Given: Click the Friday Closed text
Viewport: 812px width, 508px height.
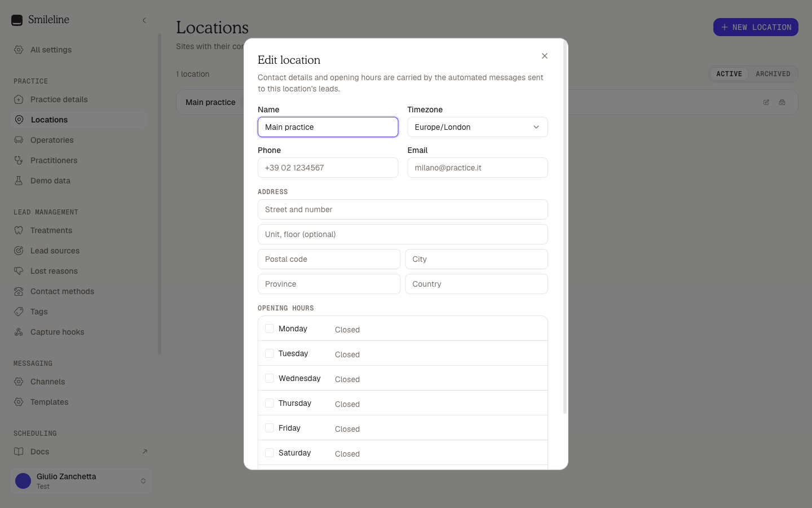Looking at the screenshot, I should pyautogui.click(x=347, y=429).
